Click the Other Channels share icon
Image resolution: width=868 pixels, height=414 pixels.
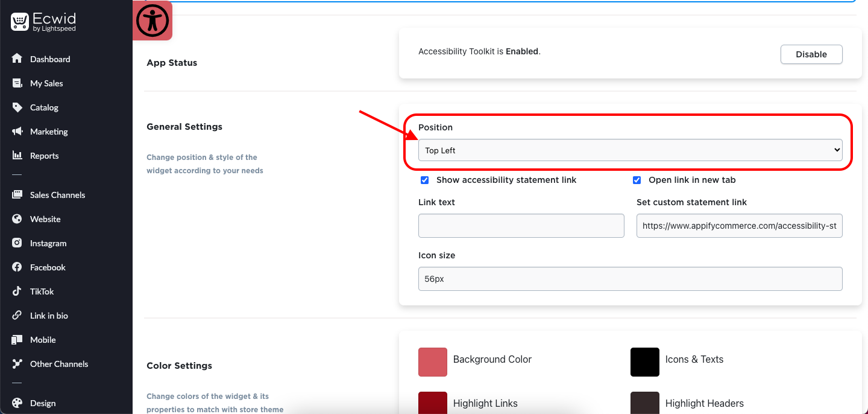tap(17, 363)
